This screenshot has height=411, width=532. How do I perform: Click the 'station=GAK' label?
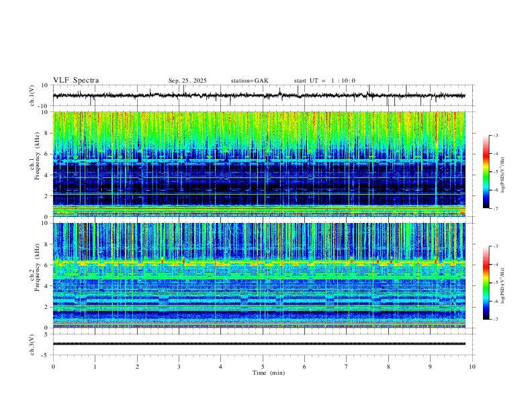(x=249, y=81)
